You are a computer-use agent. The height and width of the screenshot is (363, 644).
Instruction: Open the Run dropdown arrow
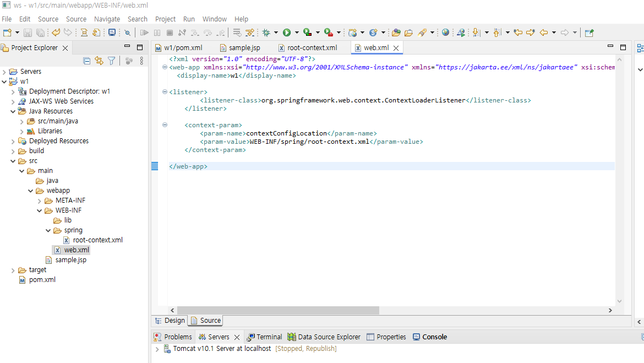(297, 33)
